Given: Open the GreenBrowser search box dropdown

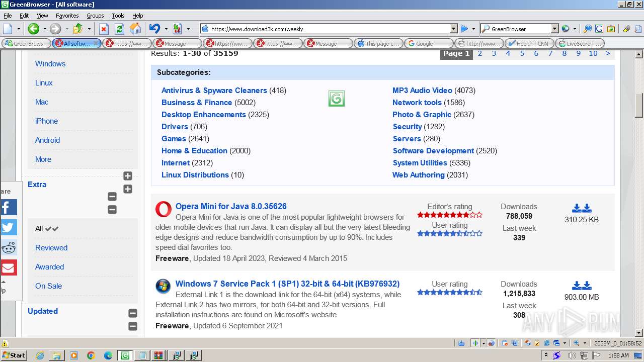Looking at the screenshot, I should tap(554, 29).
